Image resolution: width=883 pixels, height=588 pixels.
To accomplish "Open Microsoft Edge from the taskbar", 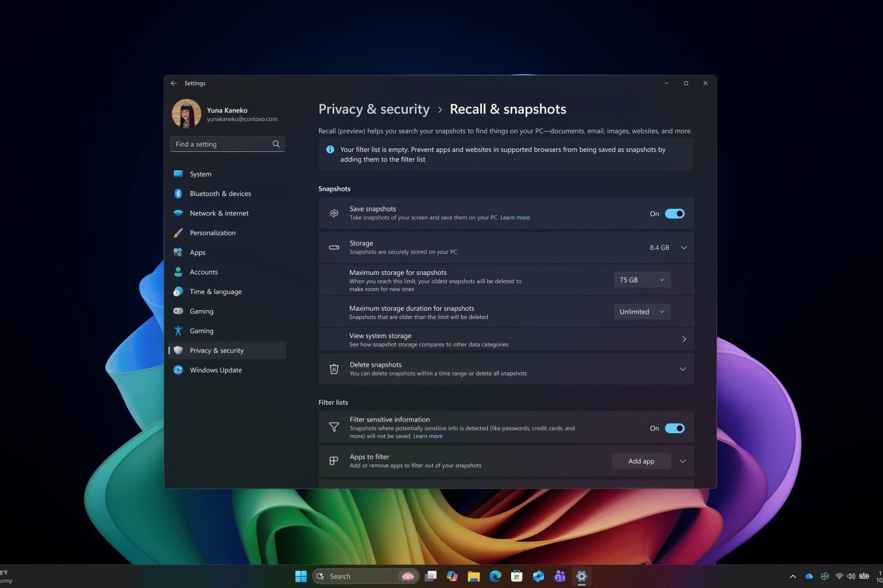I will click(x=495, y=576).
